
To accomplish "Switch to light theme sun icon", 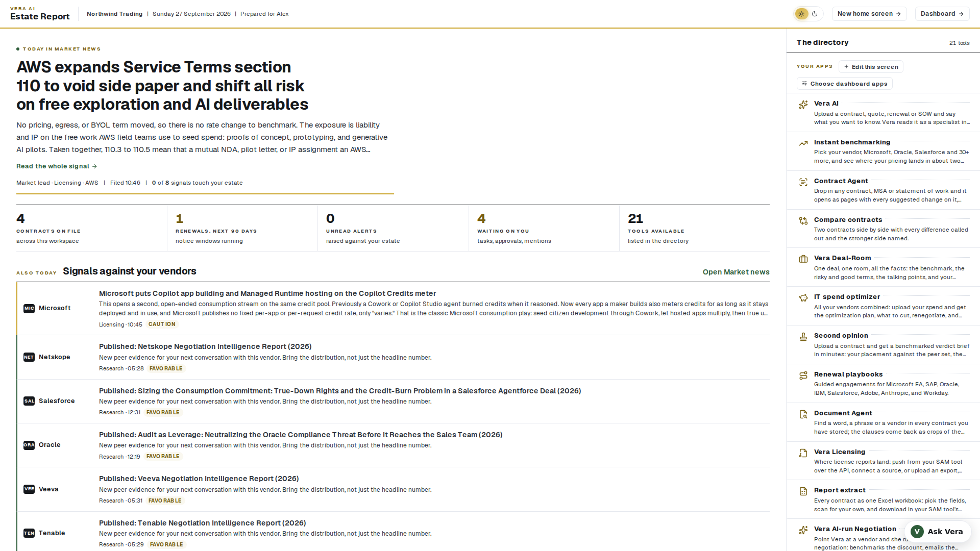I will [801, 14].
